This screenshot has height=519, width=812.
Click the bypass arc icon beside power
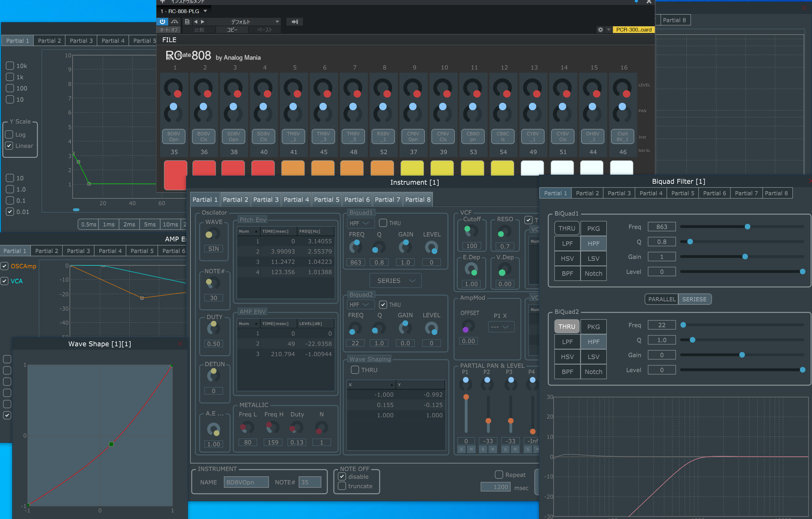[174, 22]
